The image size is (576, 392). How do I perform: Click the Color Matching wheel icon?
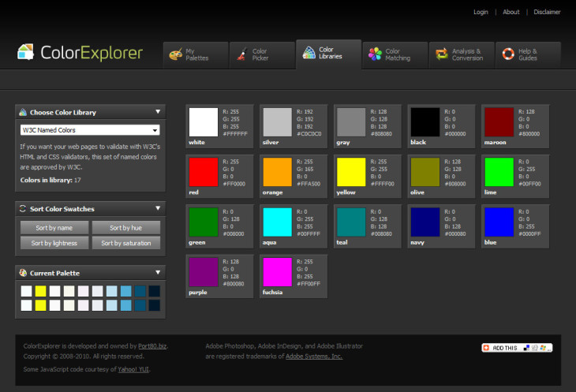click(374, 54)
